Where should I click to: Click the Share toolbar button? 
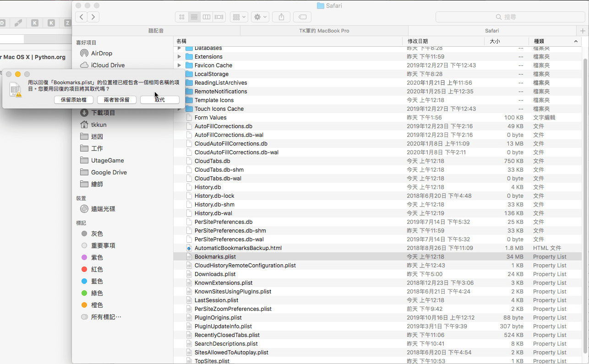tap(281, 17)
